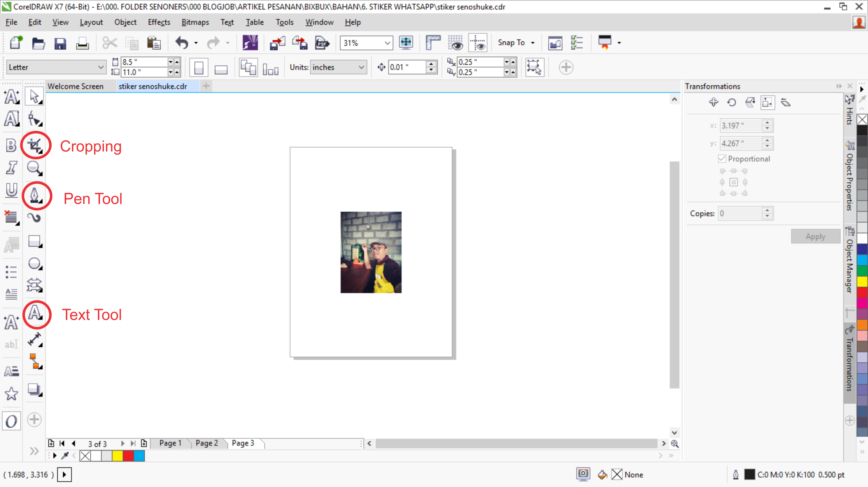Viewport: 868px width, 487px height.
Task: Open the Tools menu
Action: coord(284,22)
